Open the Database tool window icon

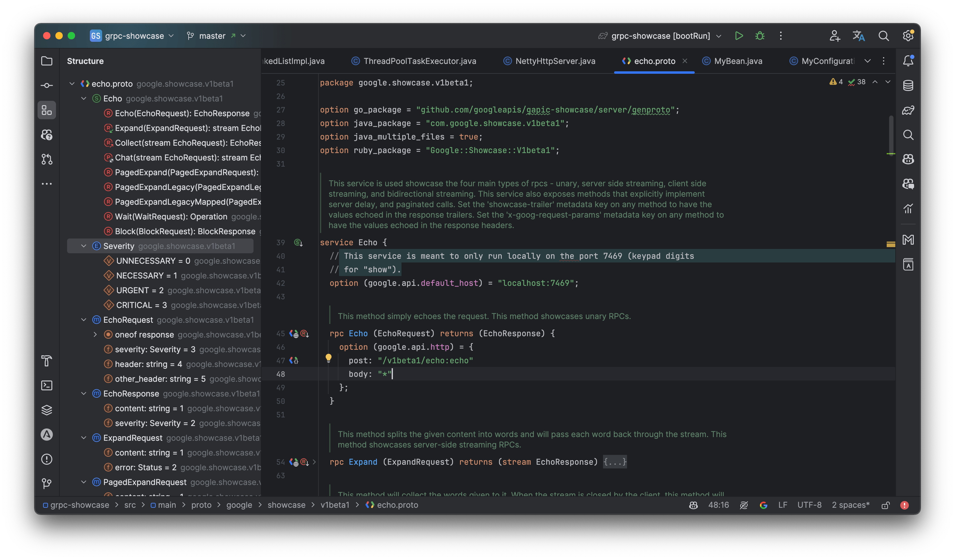tap(908, 85)
